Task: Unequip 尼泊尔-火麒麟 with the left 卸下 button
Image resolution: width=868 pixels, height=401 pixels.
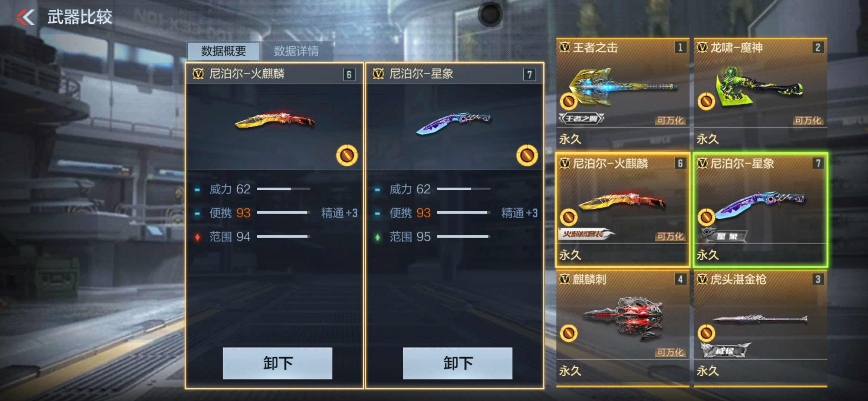Action: tap(277, 363)
